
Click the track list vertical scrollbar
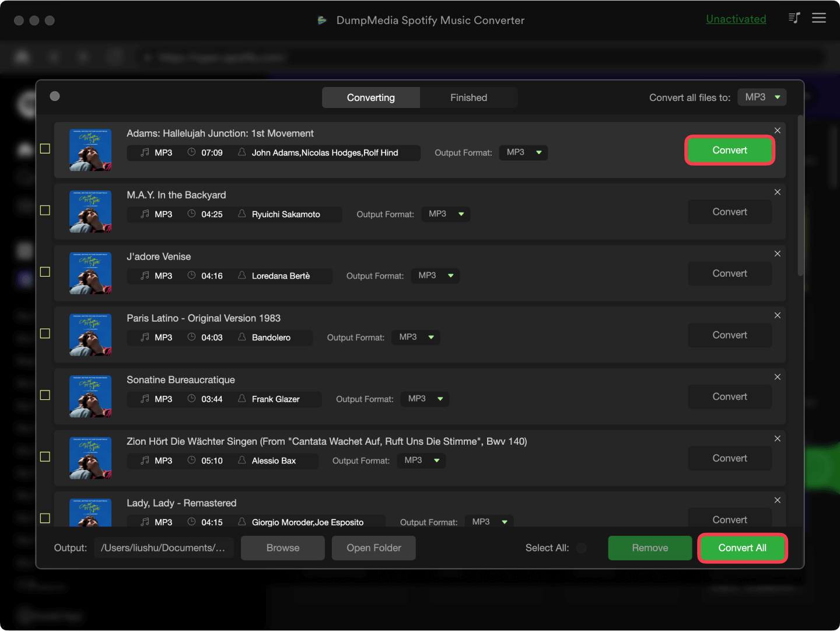[801, 196]
